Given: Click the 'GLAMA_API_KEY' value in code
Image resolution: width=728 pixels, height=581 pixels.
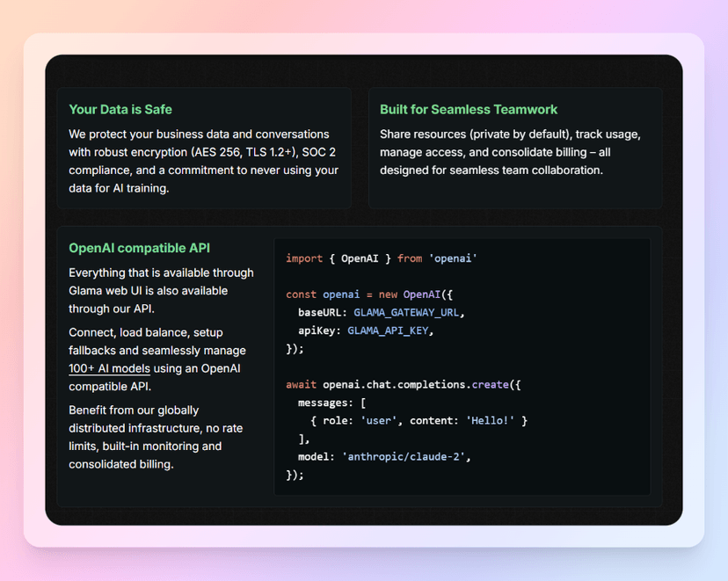Looking at the screenshot, I should click(388, 330).
